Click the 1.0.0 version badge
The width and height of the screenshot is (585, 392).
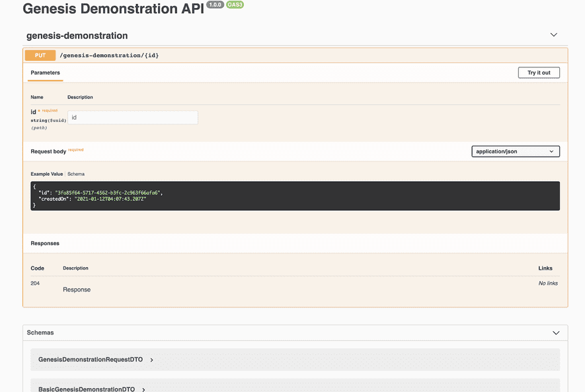click(x=215, y=4)
